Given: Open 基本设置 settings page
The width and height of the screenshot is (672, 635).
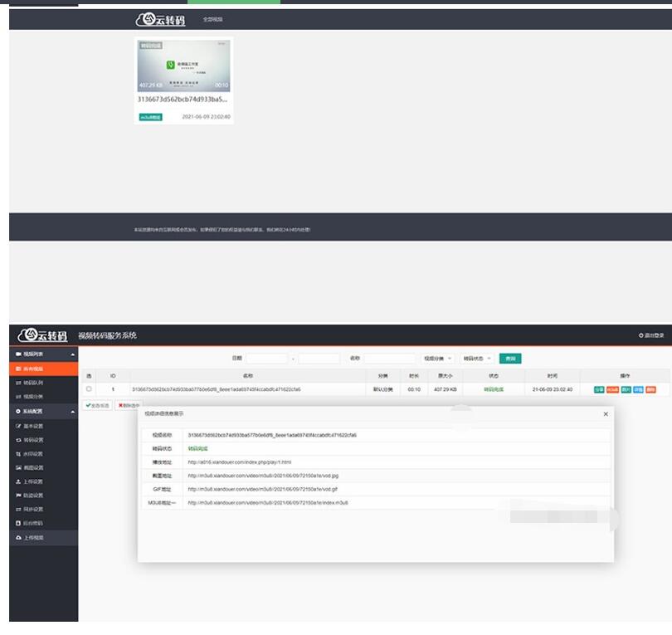Looking at the screenshot, I should point(33,426).
